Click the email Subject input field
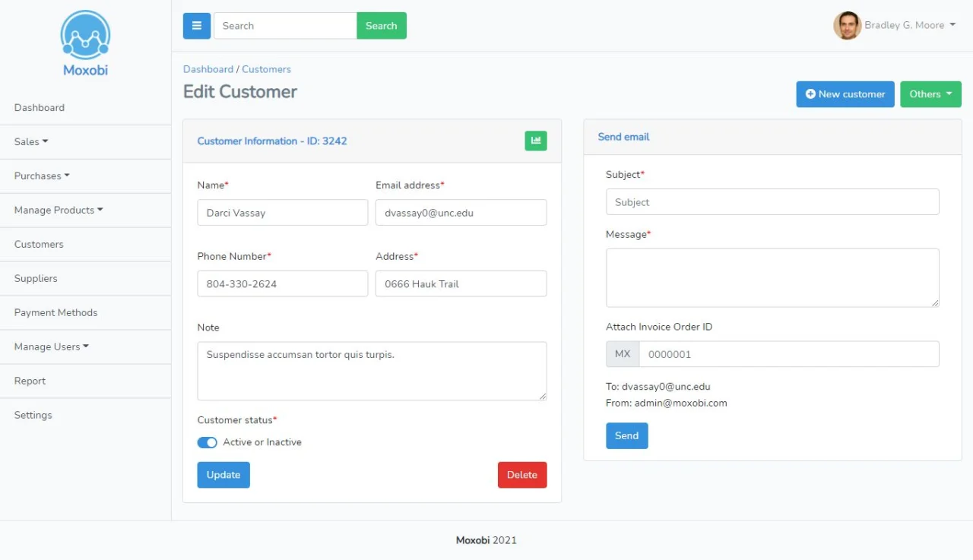This screenshot has height=560, width=973. pos(772,202)
